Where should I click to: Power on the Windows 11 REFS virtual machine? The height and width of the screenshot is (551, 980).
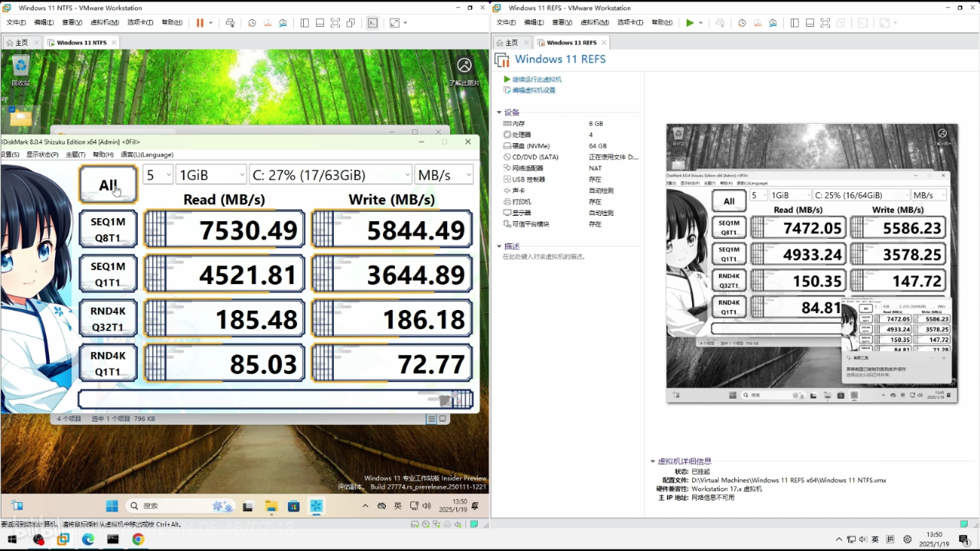pyautogui.click(x=690, y=23)
